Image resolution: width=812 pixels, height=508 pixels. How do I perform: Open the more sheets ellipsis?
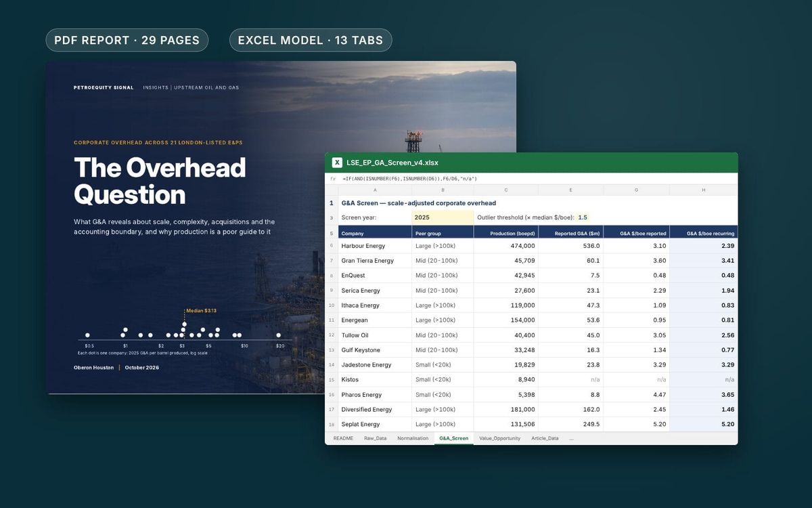(x=571, y=438)
